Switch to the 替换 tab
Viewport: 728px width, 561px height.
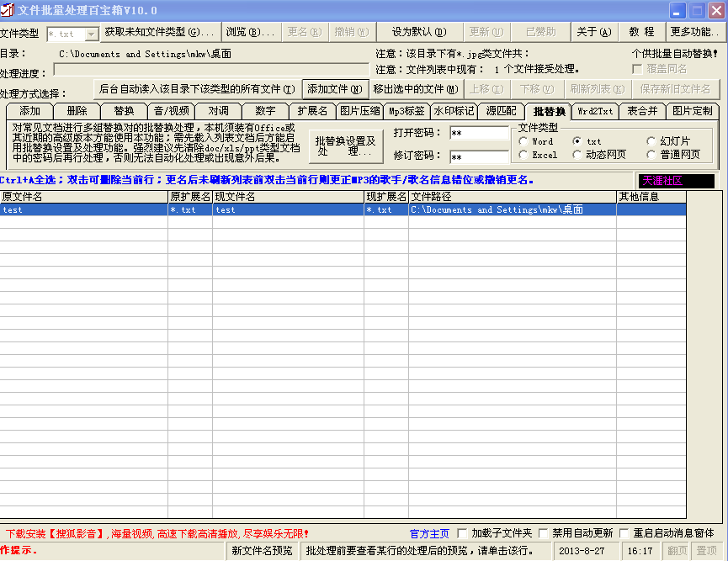(x=124, y=111)
